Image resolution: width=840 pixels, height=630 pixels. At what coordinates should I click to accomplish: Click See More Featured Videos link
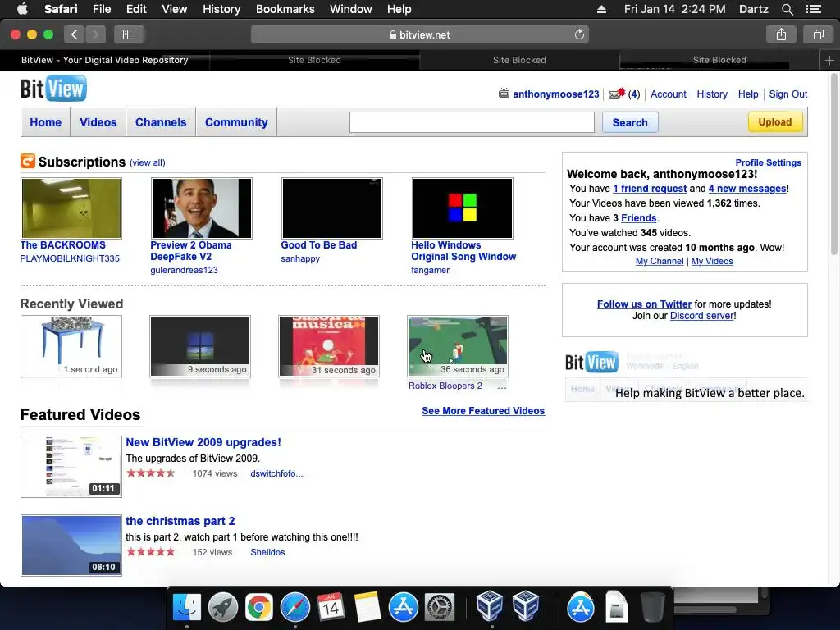click(x=483, y=411)
